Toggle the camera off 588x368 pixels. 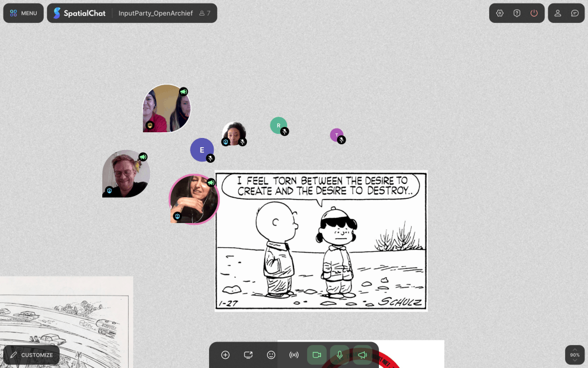pos(317,355)
